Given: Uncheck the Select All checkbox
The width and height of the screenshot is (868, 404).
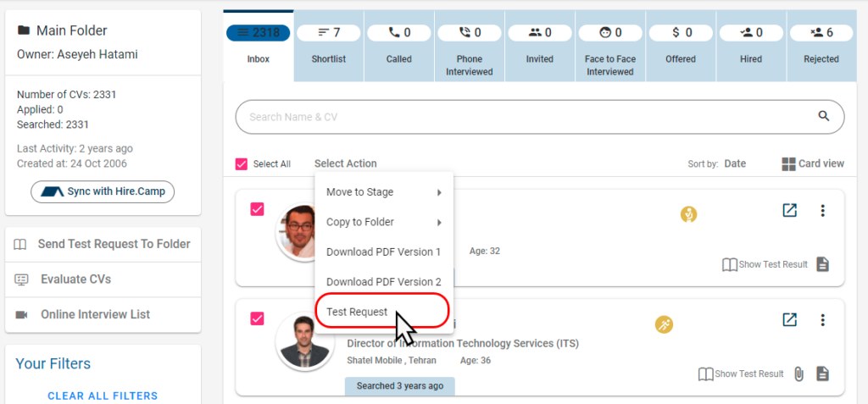Looking at the screenshot, I should click(x=242, y=164).
